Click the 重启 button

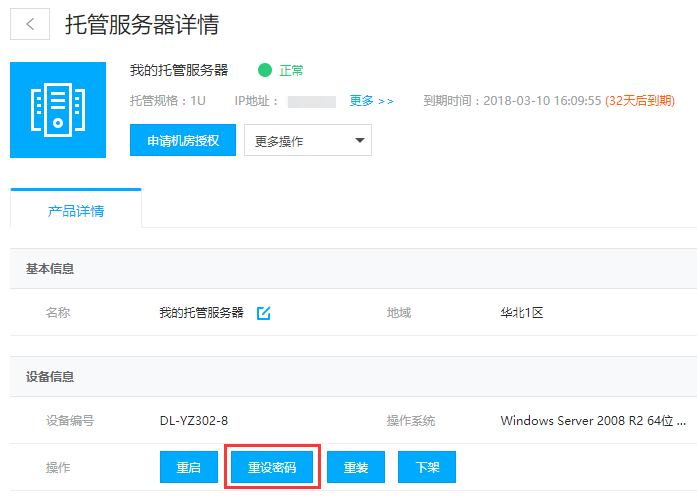point(189,467)
